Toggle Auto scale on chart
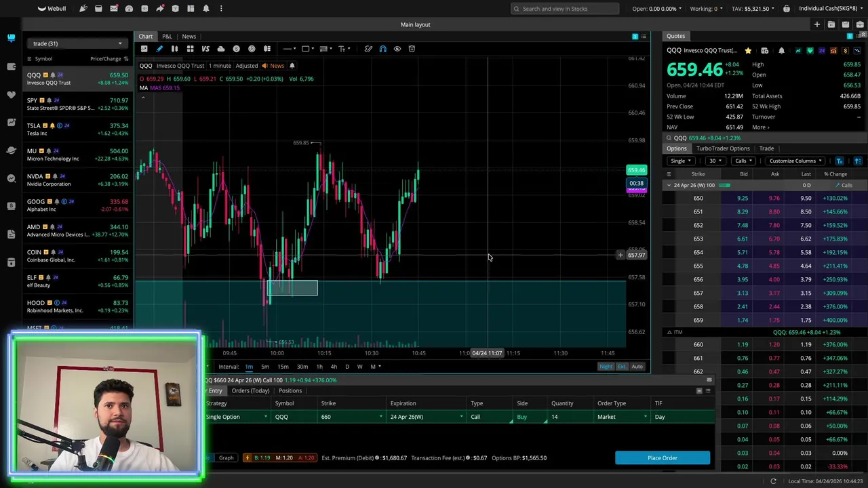The image size is (868, 488). (637, 367)
